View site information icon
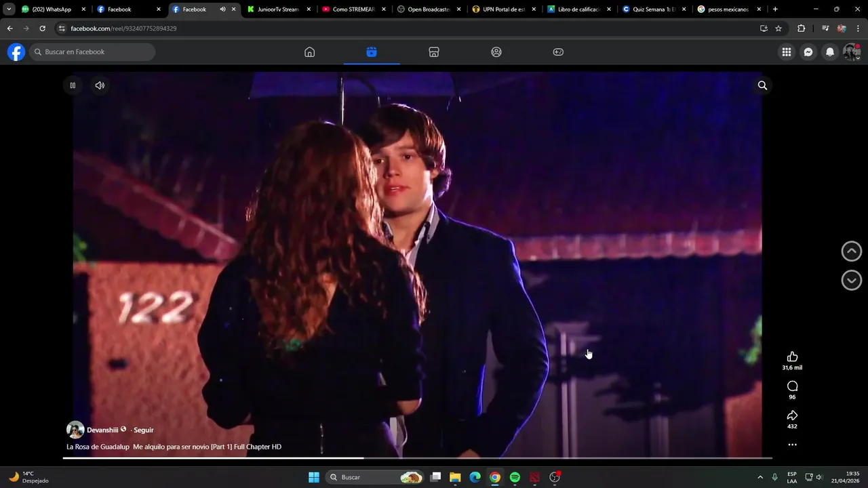The width and height of the screenshot is (868, 488). 62,28
